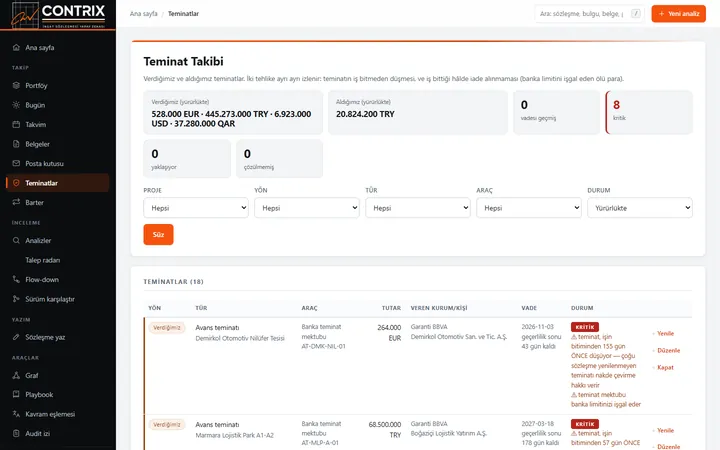720x450 pixels.
Task: Click the 0 yaklaşıyor card
Action: [x=187, y=159]
